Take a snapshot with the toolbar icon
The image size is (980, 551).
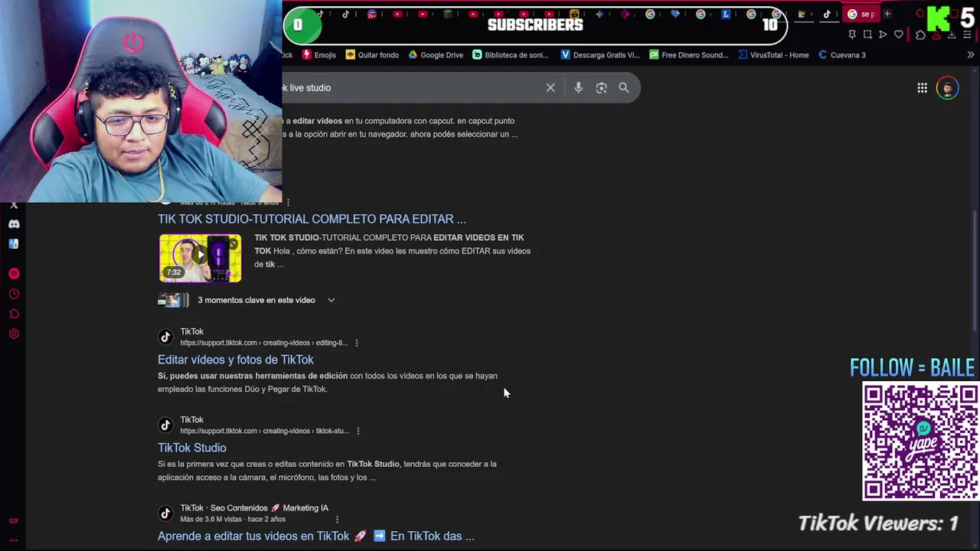pyautogui.click(x=867, y=34)
